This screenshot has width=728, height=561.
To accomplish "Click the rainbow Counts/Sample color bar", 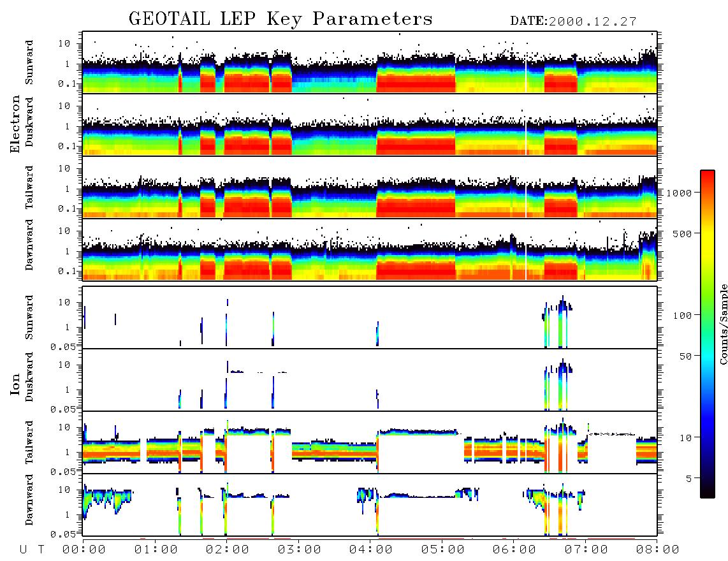I will click(708, 334).
